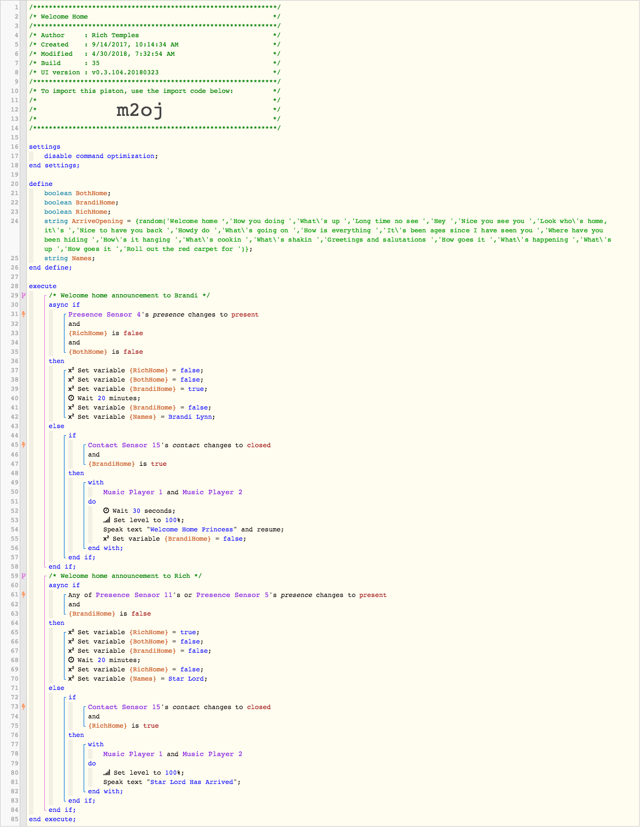Screen dimensions: 644x831
Task: Click comment 'Welcome home announcement to Brandi'
Action: pos(129,295)
